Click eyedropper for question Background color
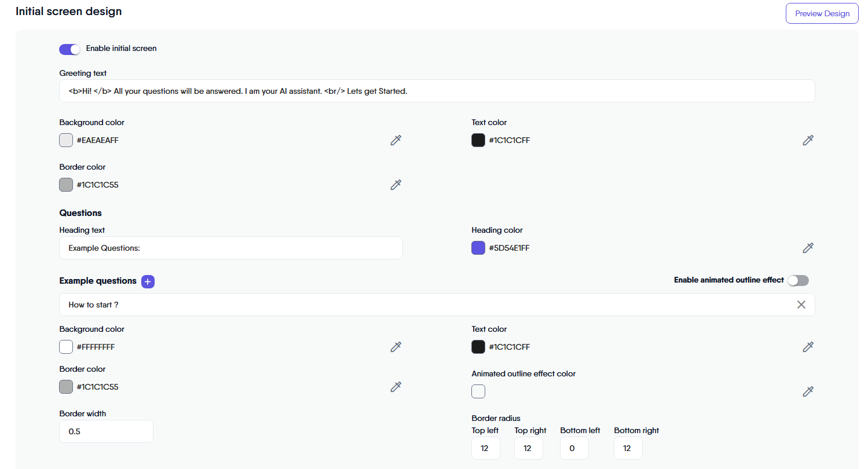The height and width of the screenshot is (469, 868). [x=396, y=347]
